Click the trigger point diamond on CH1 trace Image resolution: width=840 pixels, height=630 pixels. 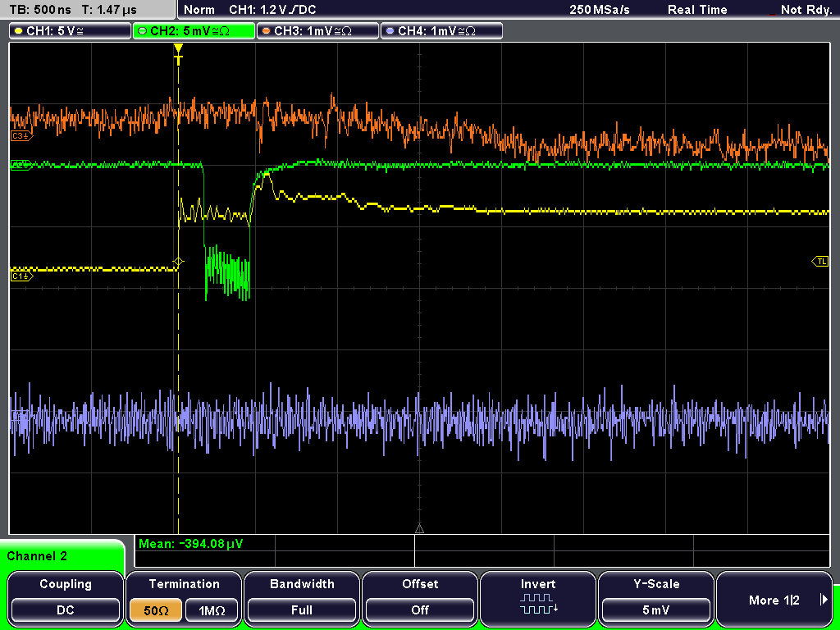(x=178, y=262)
